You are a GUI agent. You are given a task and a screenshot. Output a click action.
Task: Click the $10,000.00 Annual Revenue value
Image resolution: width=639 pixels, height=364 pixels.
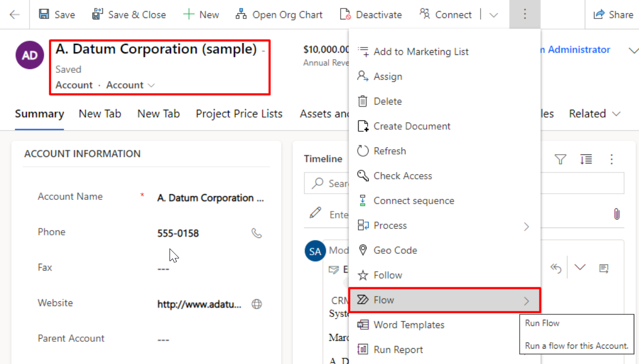coord(326,50)
